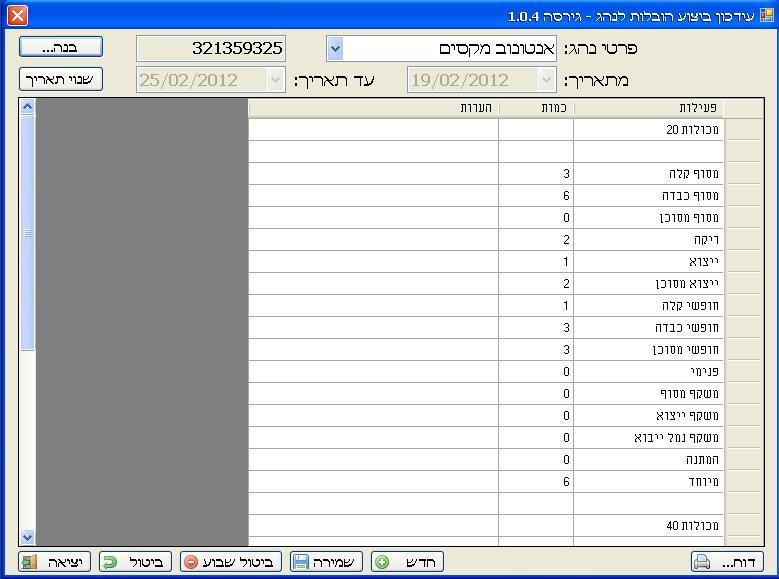Click the red cancel-week icon

coord(191,562)
